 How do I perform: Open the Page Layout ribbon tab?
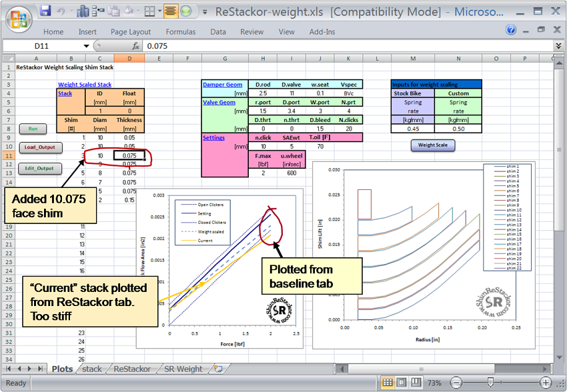click(131, 32)
